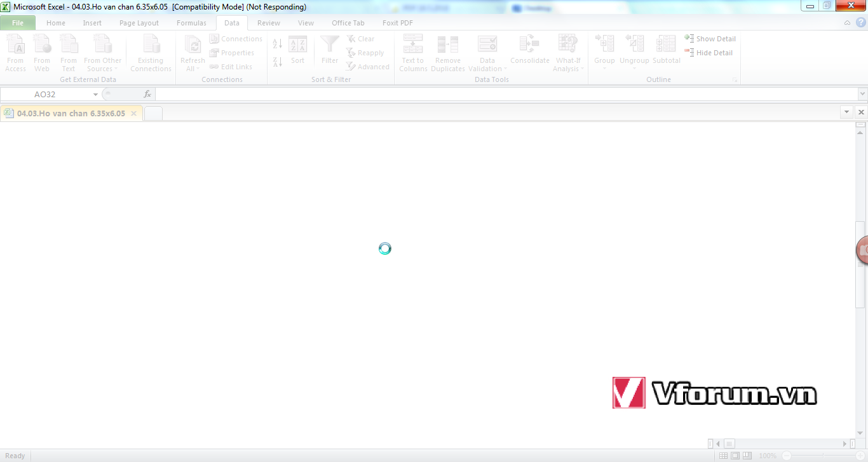Click the Refresh All button

click(193, 53)
